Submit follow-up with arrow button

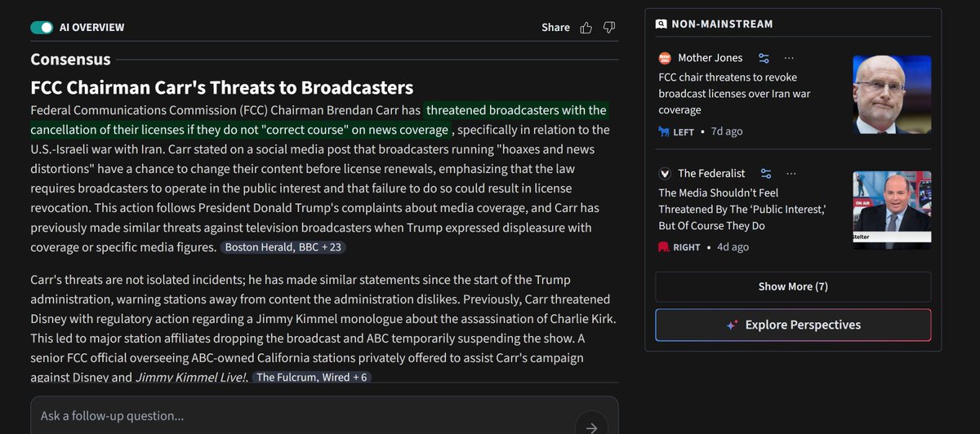click(x=591, y=427)
